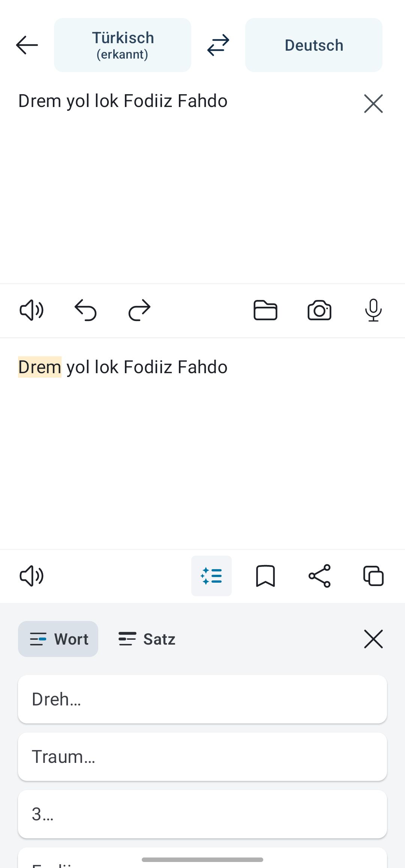The width and height of the screenshot is (405, 868).
Task: Play the translated text audio
Action: click(31, 576)
